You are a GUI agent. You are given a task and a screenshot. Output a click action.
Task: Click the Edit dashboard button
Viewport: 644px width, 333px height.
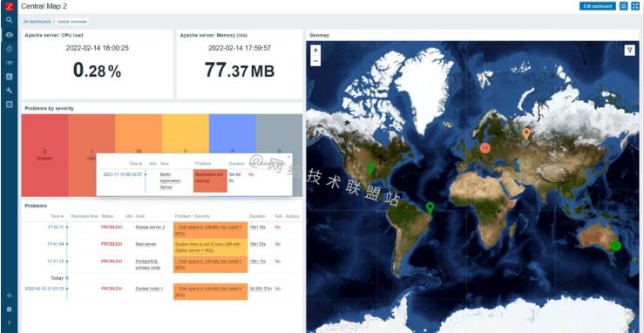[598, 6]
